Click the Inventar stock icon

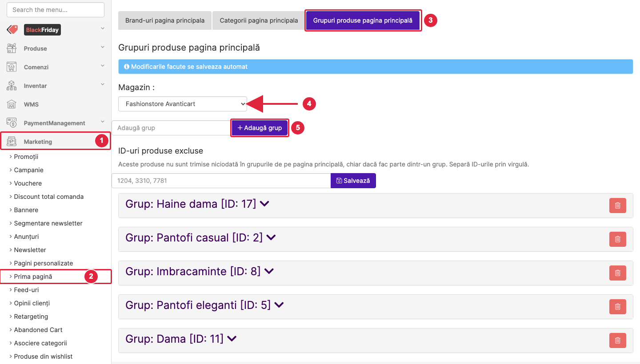coord(12,86)
